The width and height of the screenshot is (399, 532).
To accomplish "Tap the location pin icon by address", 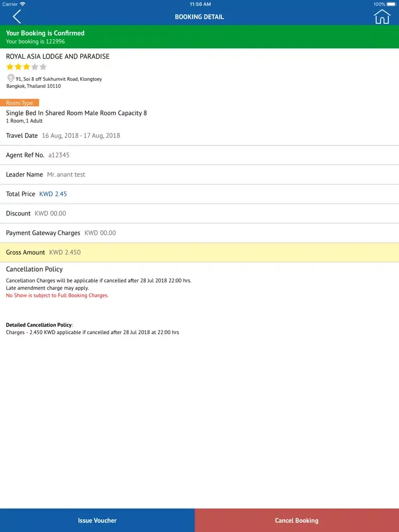I will (x=11, y=78).
